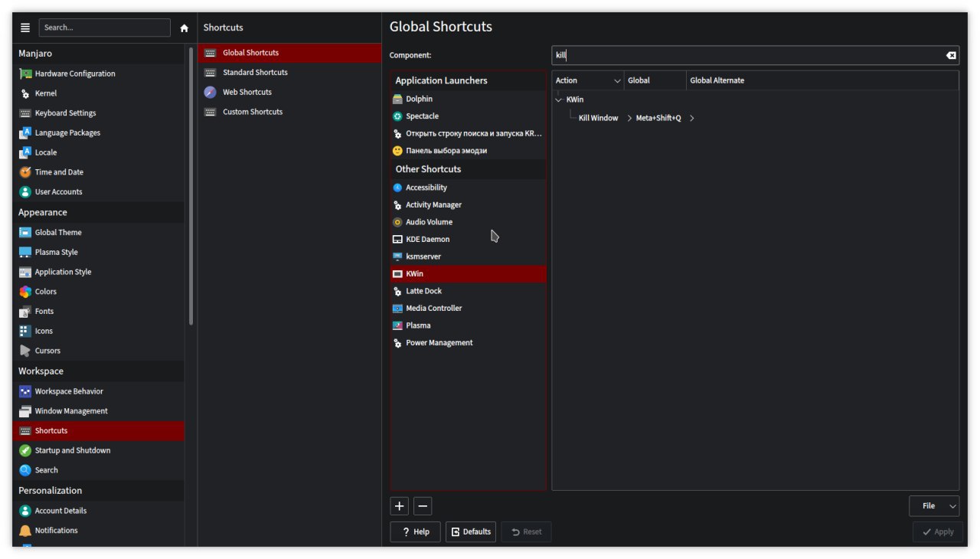The image size is (980, 559).
Task: Open Startup and Shutdown settings
Action: pos(98,450)
